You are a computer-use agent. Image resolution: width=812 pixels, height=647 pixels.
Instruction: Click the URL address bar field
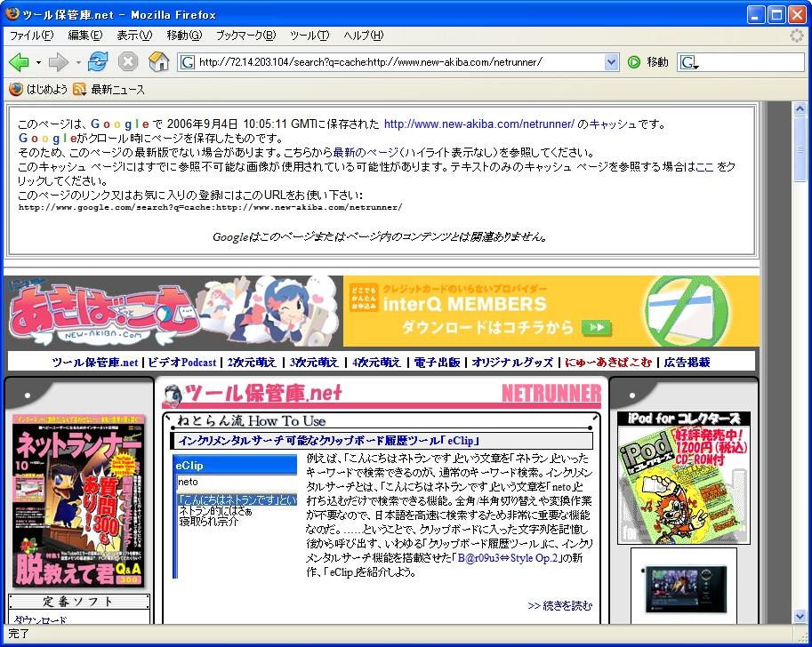[398, 62]
